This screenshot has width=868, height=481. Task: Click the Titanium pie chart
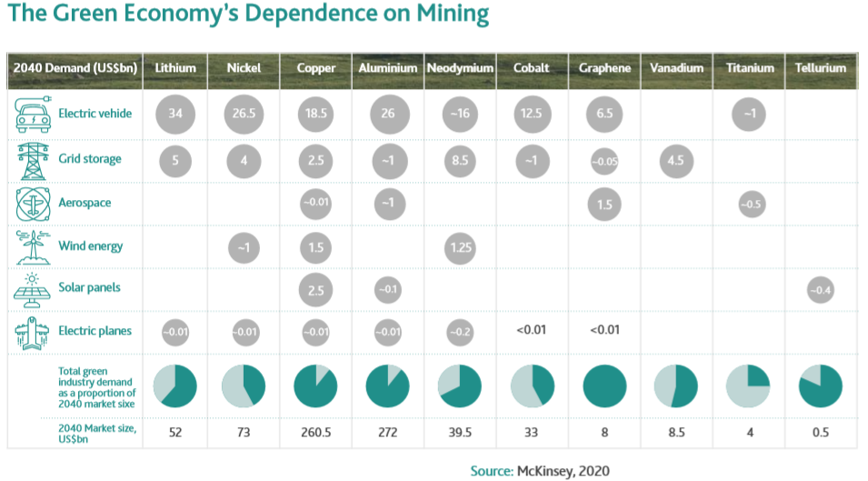pos(750,385)
